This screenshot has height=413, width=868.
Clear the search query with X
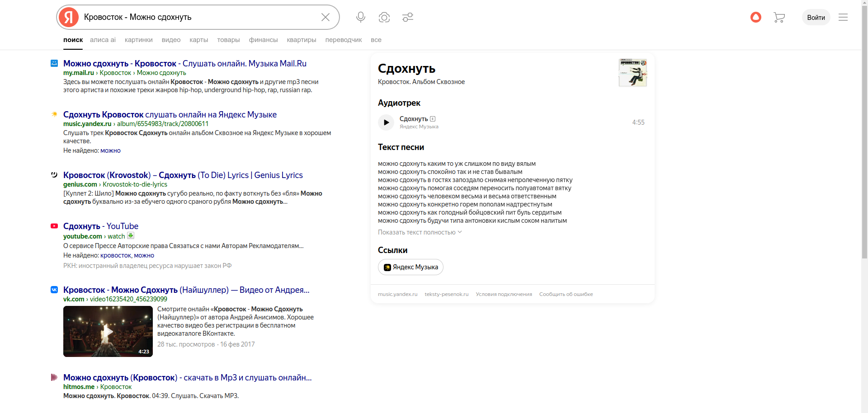point(325,17)
